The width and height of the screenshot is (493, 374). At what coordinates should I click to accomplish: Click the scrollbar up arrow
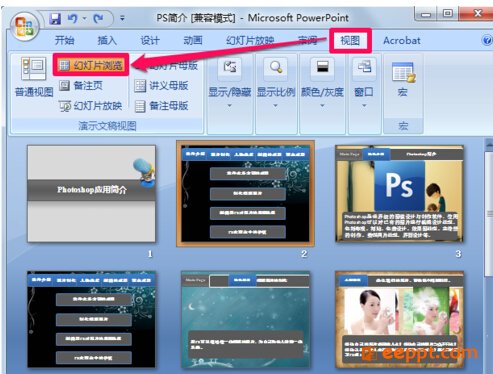489,144
